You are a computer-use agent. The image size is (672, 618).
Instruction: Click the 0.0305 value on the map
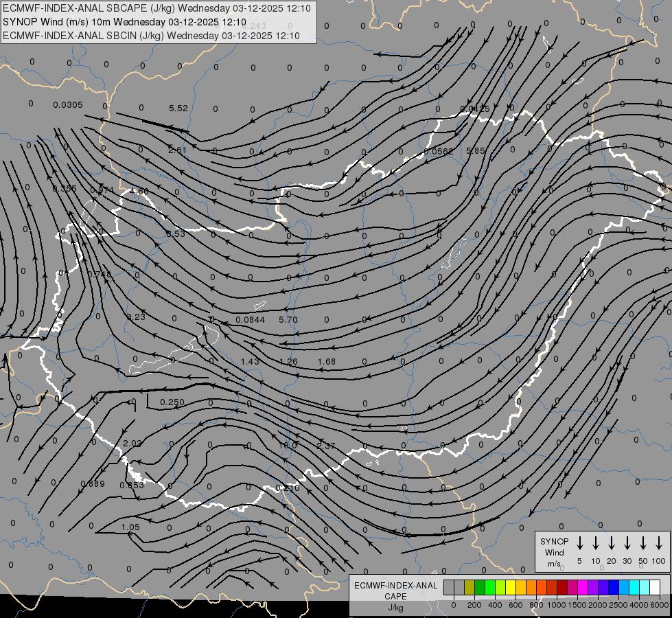tap(68, 104)
